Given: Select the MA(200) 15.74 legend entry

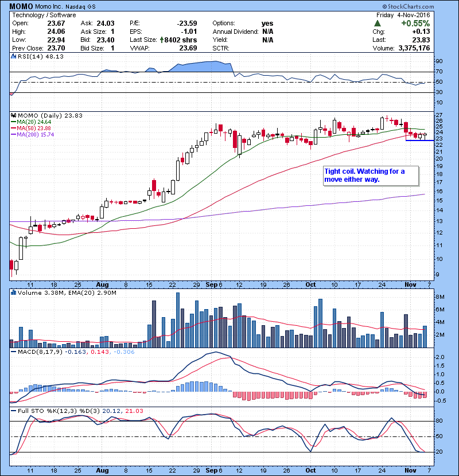Looking at the screenshot, I should [33, 134].
